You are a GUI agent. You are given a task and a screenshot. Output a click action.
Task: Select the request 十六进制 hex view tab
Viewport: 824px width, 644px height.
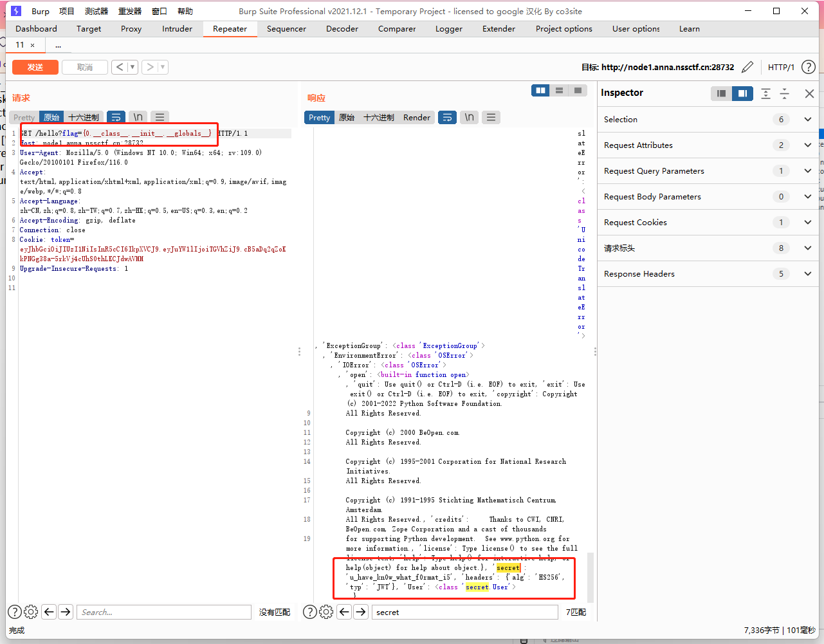pos(84,117)
